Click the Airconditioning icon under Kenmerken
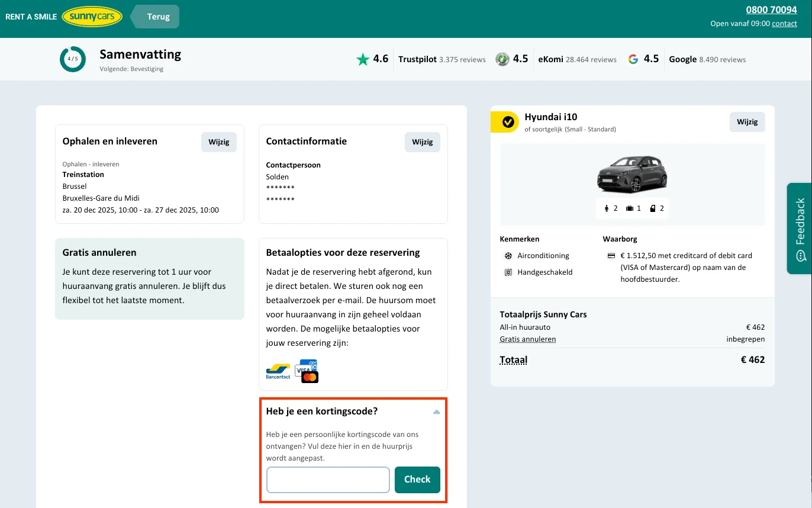This screenshot has width=812, height=508. coord(507,256)
